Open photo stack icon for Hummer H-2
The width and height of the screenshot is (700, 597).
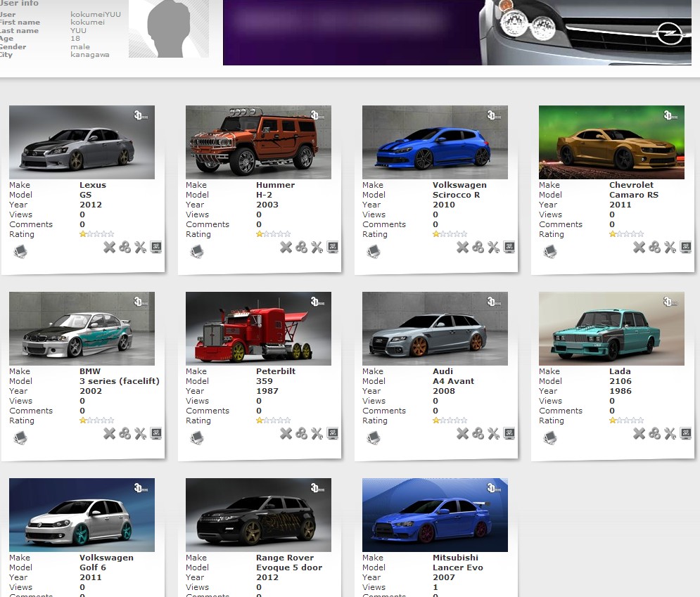pyautogui.click(x=197, y=252)
